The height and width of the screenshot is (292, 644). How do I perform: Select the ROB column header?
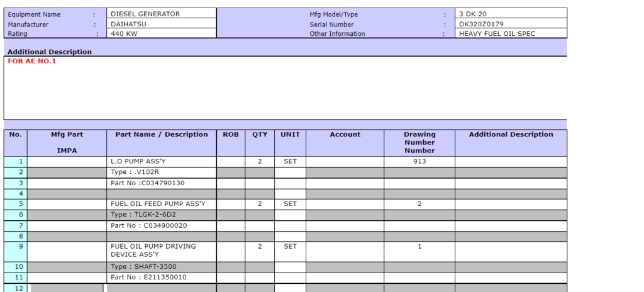[x=231, y=134]
